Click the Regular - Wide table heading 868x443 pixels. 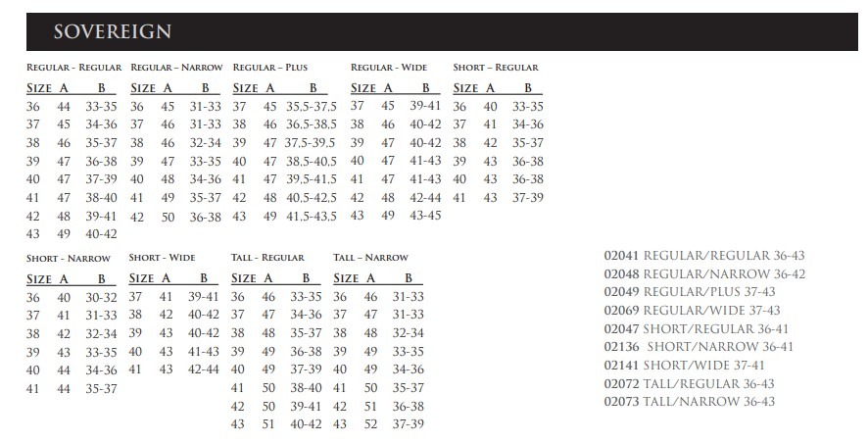coord(388,68)
